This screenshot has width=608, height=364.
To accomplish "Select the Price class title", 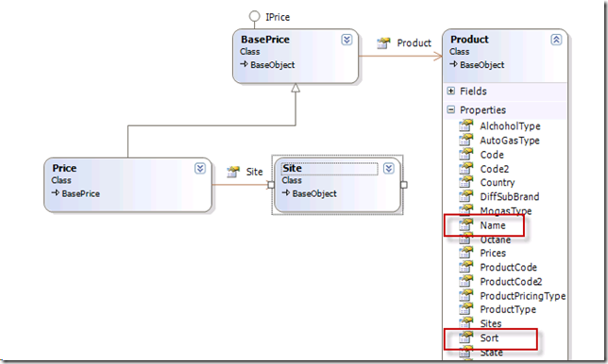I will (64, 168).
